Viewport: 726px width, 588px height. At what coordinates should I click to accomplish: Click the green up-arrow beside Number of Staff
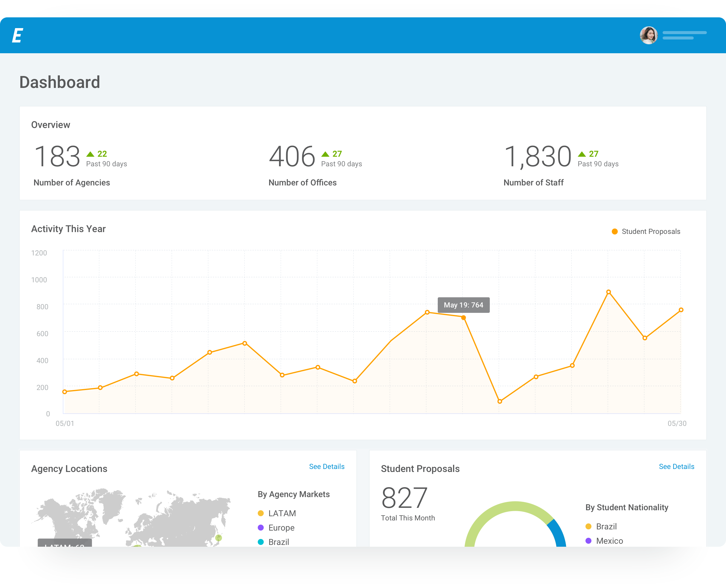click(x=582, y=154)
